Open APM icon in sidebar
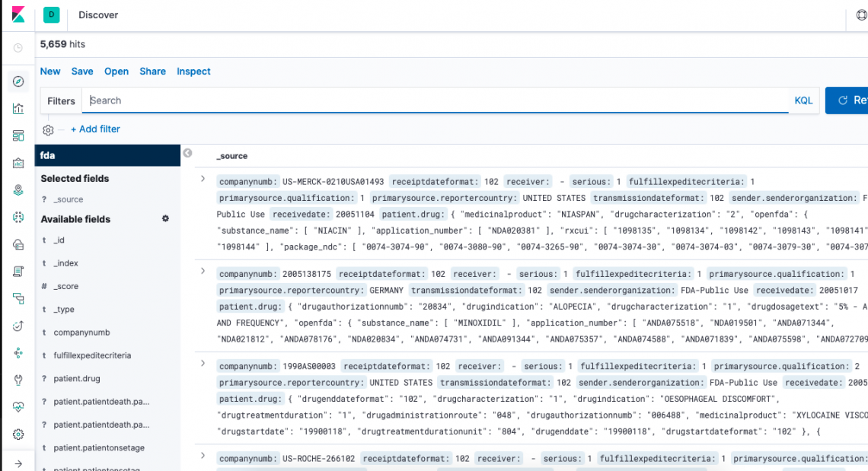This screenshot has height=471, width=868. 18,299
